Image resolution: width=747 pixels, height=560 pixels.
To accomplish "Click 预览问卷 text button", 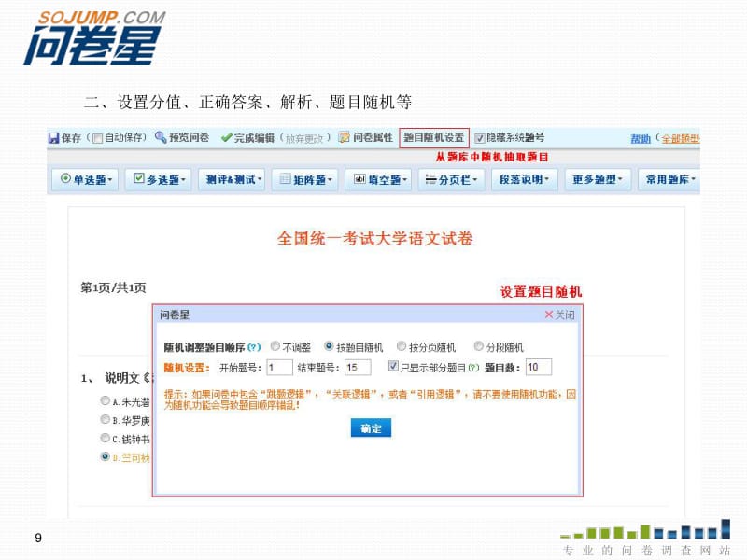I will point(190,137).
